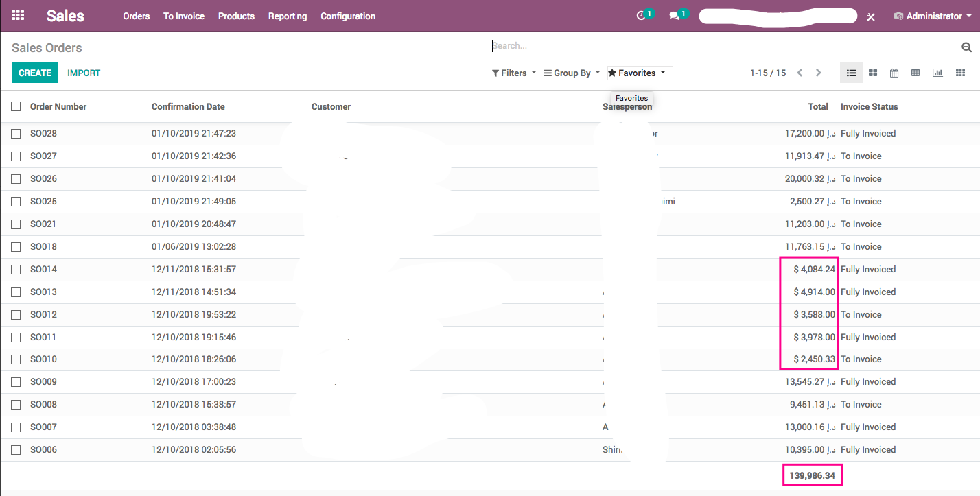This screenshot has width=980, height=496.
Task: Sort by Total column header
Action: click(x=818, y=106)
